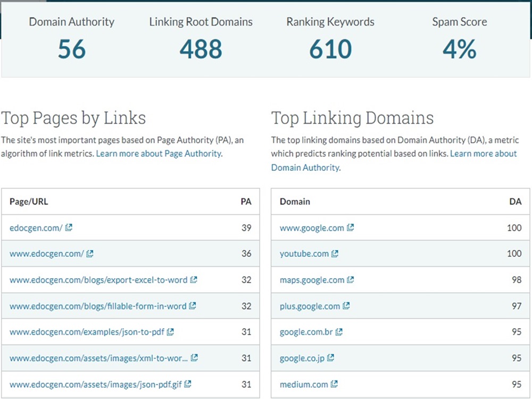Click external icon beside youtube.com
This screenshot has width=532, height=399.
pyautogui.click(x=335, y=253)
